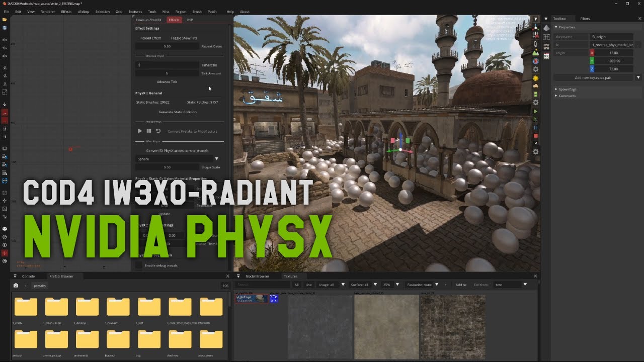
Task: Expand the Comments section
Action: click(556, 96)
